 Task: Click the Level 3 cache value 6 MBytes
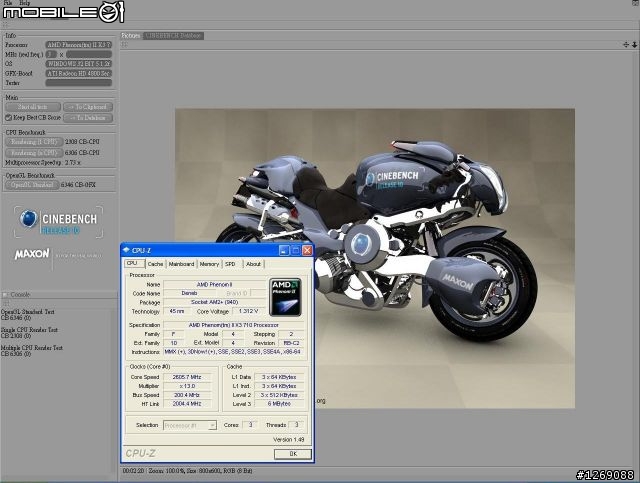(x=279, y=404)
